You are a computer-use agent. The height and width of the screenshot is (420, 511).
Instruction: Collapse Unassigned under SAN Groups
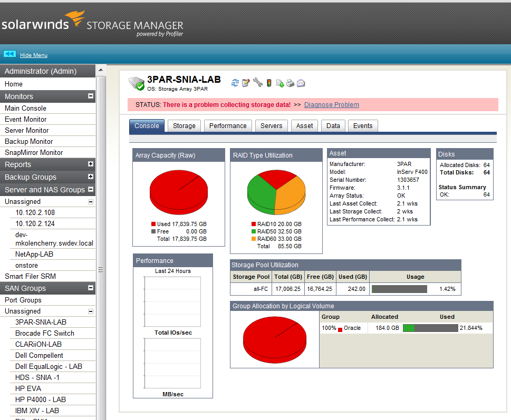[x=91, y=311]
